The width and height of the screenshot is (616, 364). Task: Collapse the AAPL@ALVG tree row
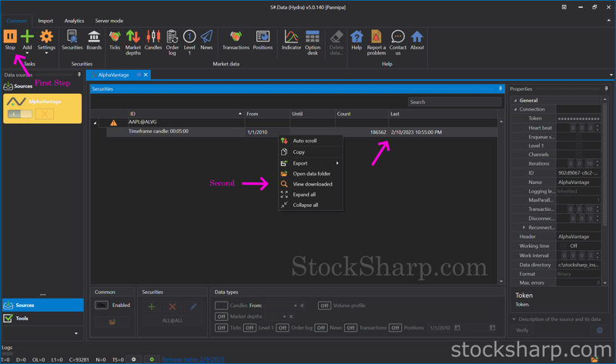click(95, 123)
